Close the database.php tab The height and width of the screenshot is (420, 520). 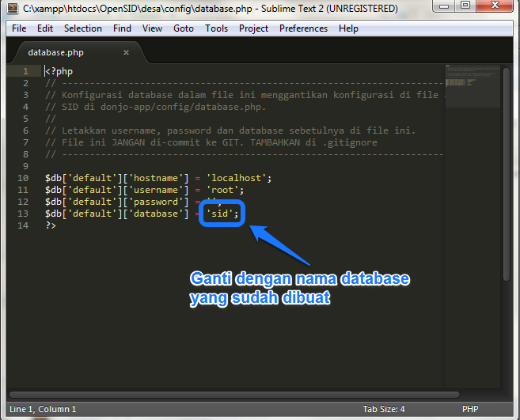point(126,53)
